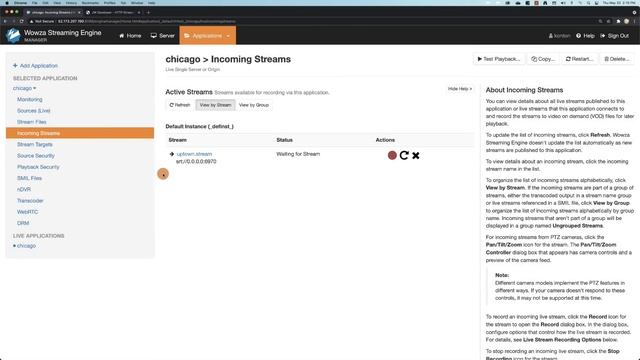Start recording the uptown.stream stream

click(392, 155)
